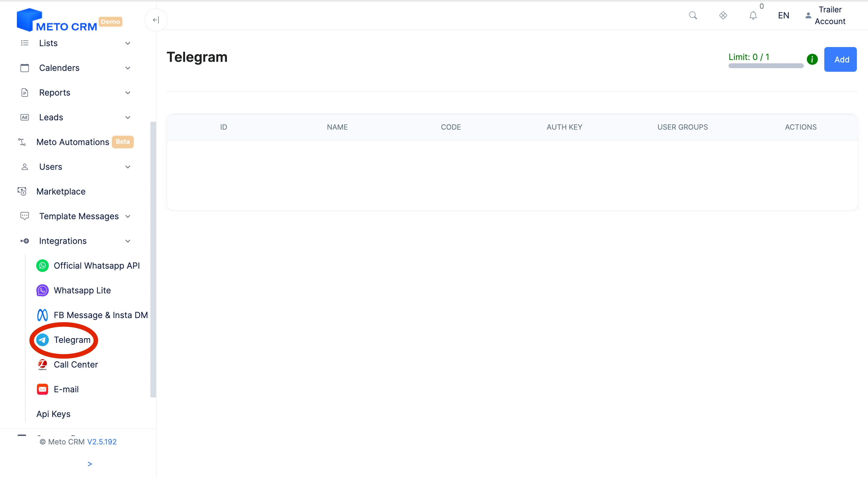Expand the Calenders chevron
The image size is (868, 477).
click(128, 68)
